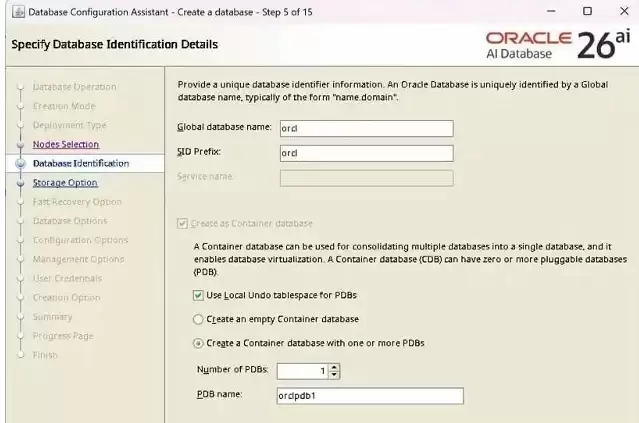Click the Number of PDBs value field
639x423 pixels.
click(x=302, y=371)
